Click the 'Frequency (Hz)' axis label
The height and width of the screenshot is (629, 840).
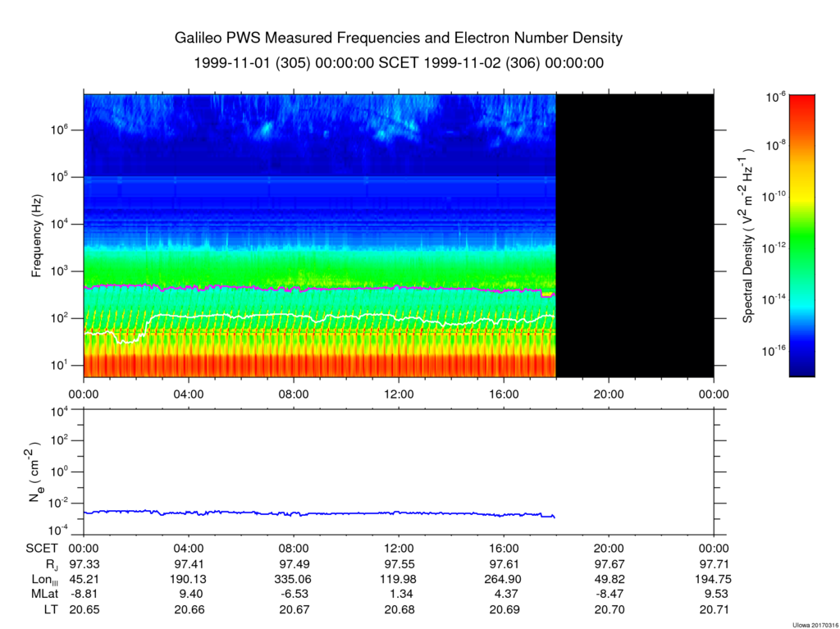[x=36, y=235]
